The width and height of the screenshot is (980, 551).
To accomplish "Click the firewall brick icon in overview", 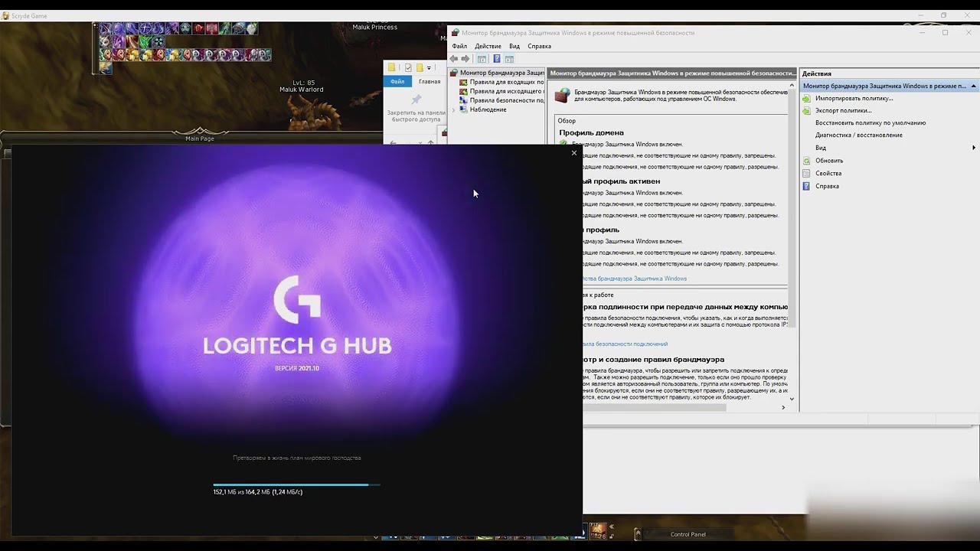I will (x=563, y=95).
